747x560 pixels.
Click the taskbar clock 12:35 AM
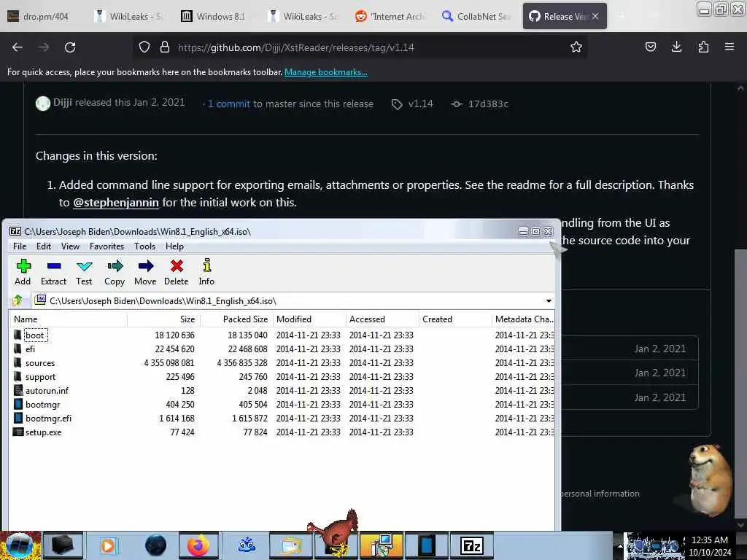709,540
